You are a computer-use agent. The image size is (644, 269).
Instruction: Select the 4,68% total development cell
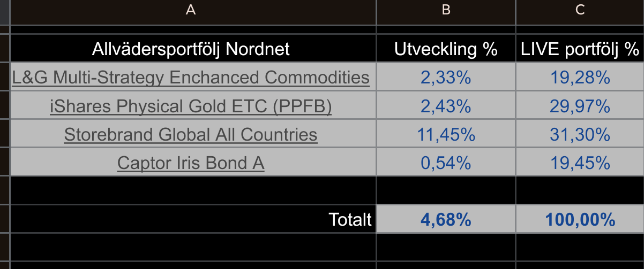tap(446, 219)
